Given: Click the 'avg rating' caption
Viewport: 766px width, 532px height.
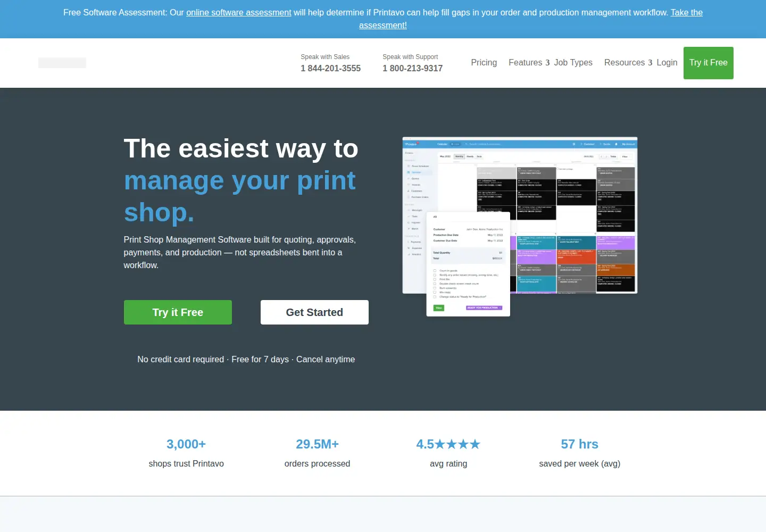Looking at the screenshot, I should pos(448,463).
